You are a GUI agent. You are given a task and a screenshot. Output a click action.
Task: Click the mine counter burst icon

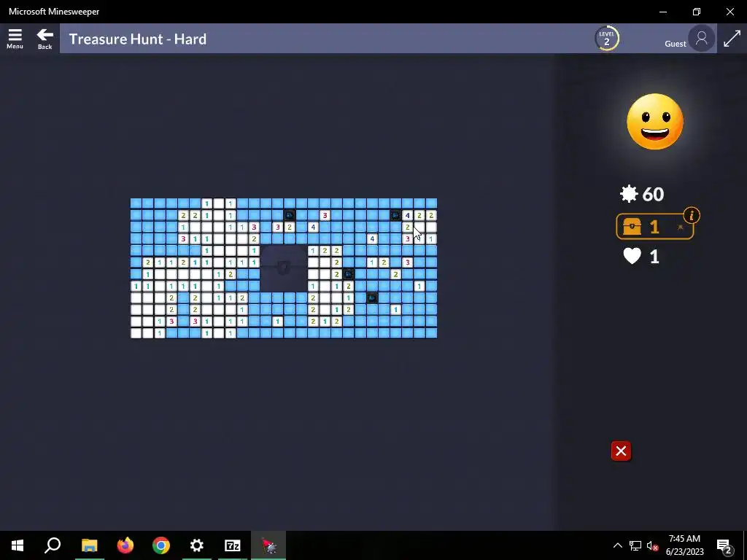click(x=629, y=194)
